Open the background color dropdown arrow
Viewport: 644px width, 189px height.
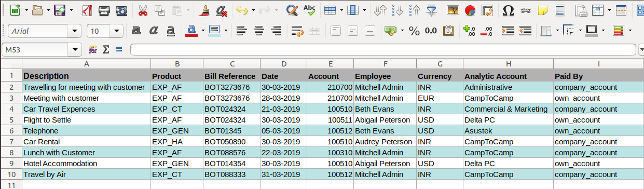tap(225, 31)
